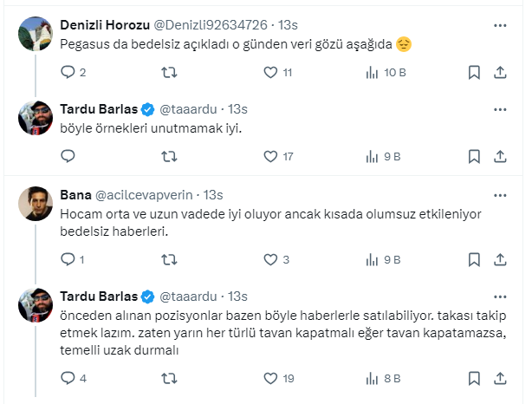Reply to Denizli Horozu's Pegasus tweet
The image size is (532, 404).
click(69, 74)
